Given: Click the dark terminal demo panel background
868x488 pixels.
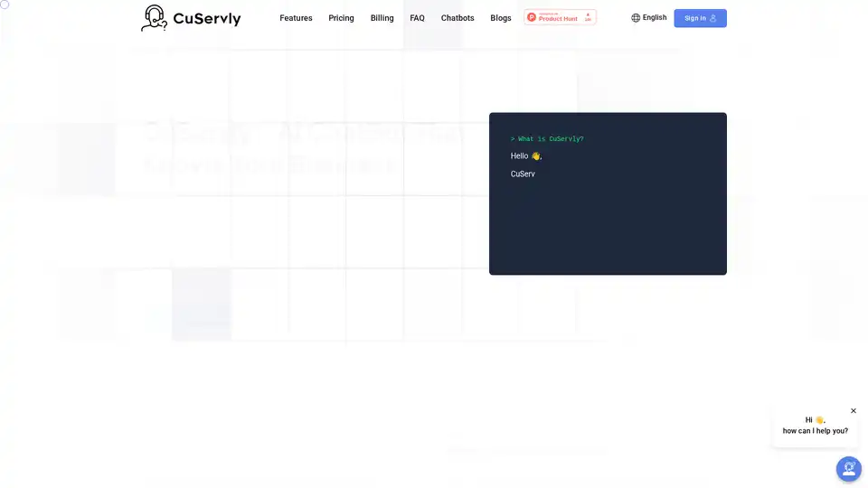Looking at the screenshot, I should pyautogui.click(x=608, y=230).
